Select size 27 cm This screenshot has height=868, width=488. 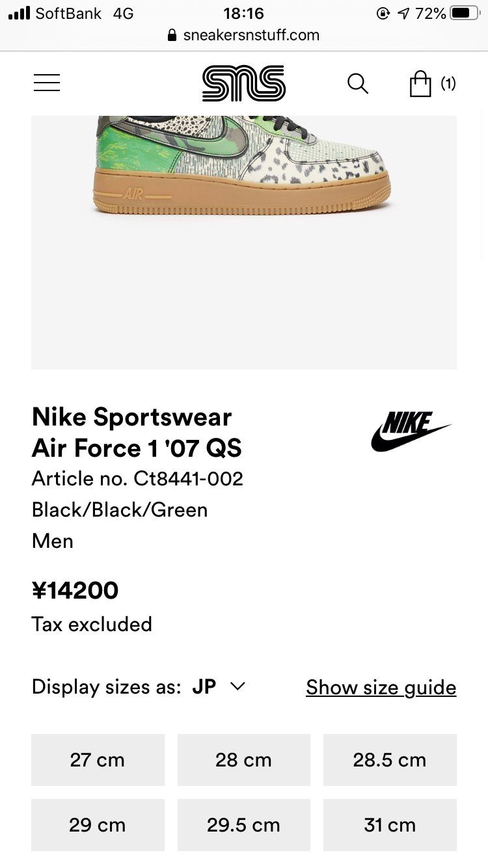point(98,760)
